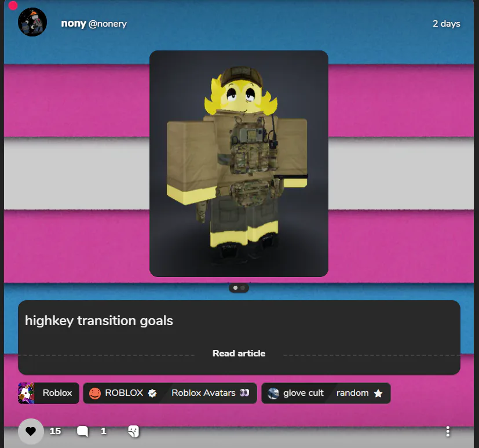Click the star icon beside random

pos(378,393)
